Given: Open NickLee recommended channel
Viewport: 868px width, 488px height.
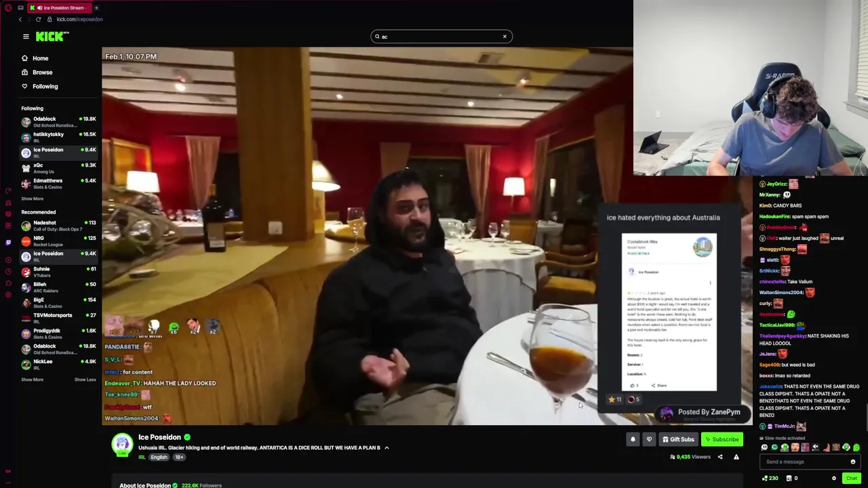Looking at the screenshot, I should (x=58, y=365).
